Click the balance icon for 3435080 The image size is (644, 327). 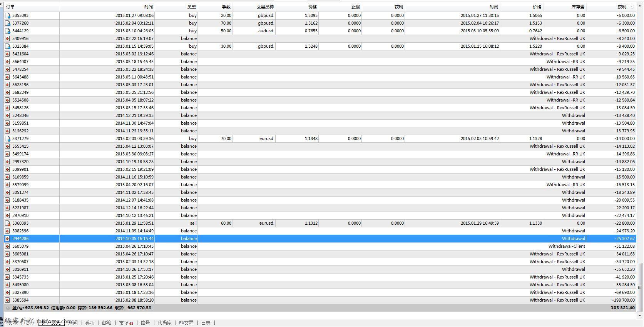[7, 285]
